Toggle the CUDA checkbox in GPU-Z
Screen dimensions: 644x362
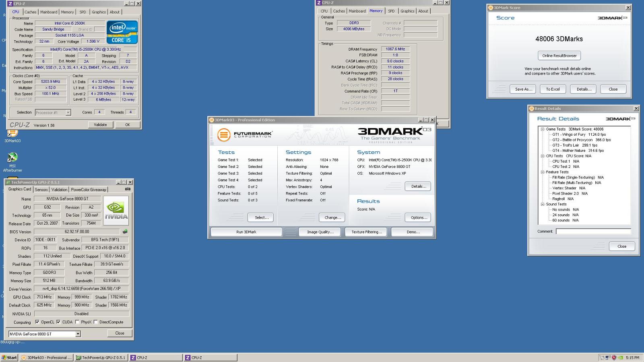click(x=58, y=322)
